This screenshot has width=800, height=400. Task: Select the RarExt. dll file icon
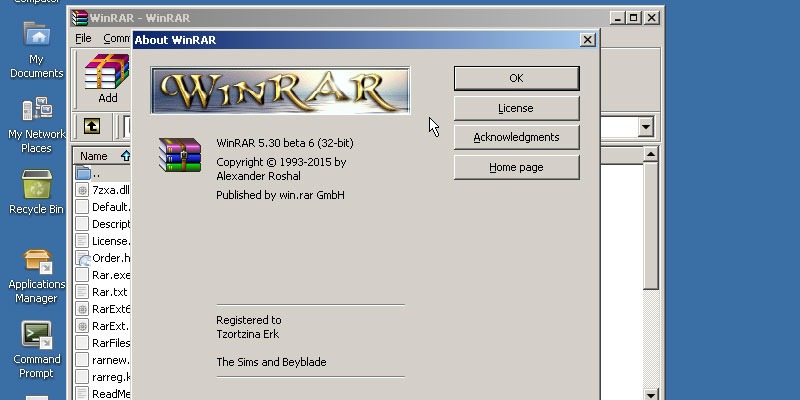click(x=82, y=326)
